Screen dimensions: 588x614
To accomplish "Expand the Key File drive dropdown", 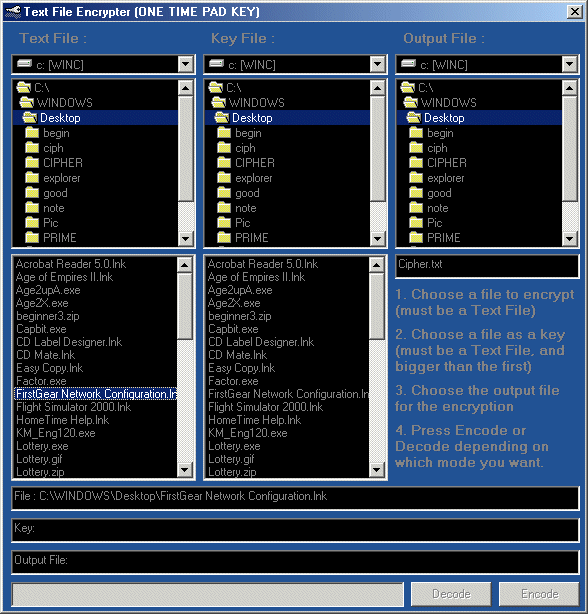I will pyautogui.click(x=377, y=64).
